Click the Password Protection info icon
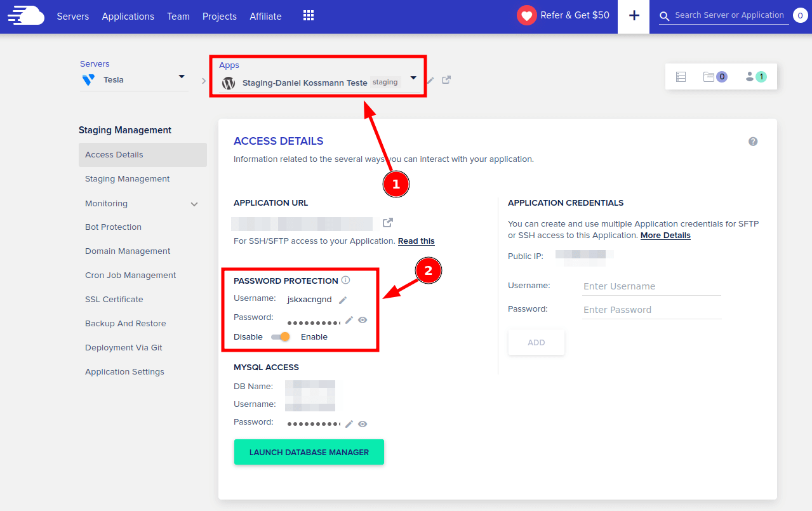812x511 pixels. (x=345, y=280)
